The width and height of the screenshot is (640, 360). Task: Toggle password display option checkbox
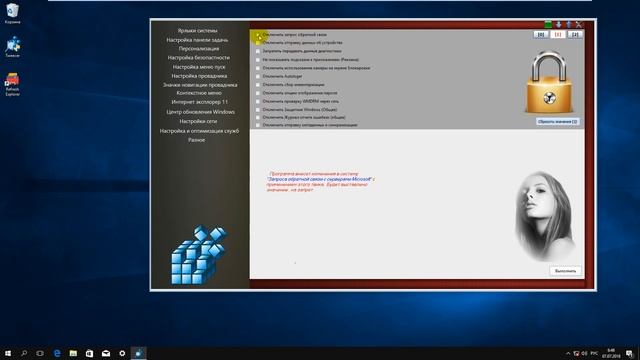click(258, 93)
